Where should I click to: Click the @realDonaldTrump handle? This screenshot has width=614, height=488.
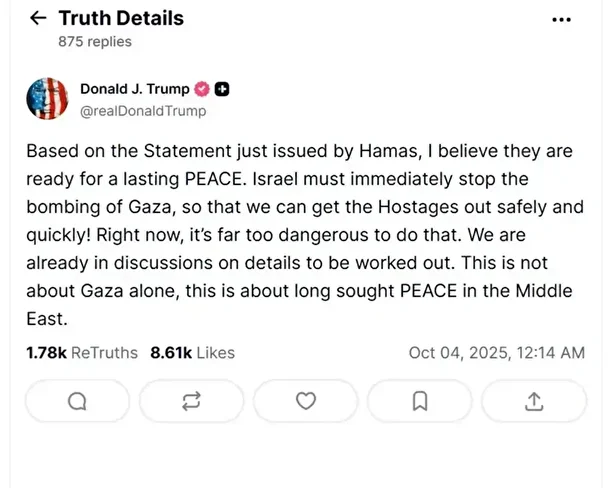point(143,111)
